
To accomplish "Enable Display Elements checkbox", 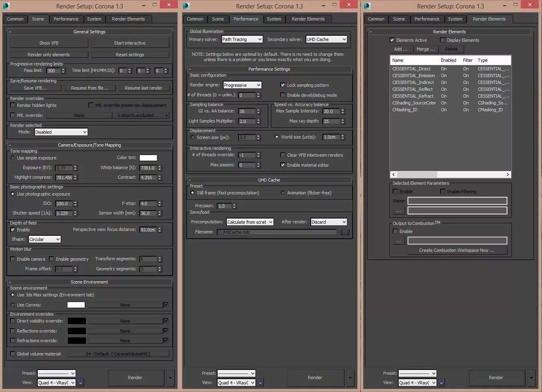I will pyautogui.click(x=442, y=40).
